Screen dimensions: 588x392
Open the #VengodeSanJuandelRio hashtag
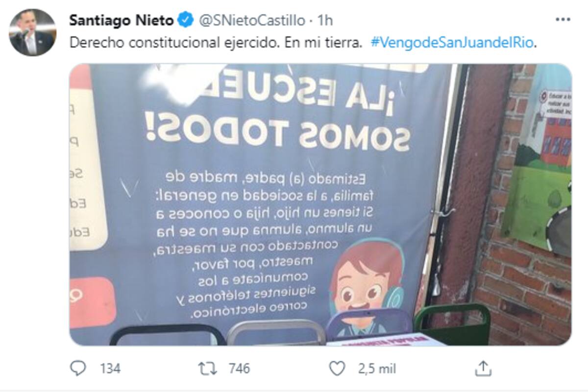452,43
